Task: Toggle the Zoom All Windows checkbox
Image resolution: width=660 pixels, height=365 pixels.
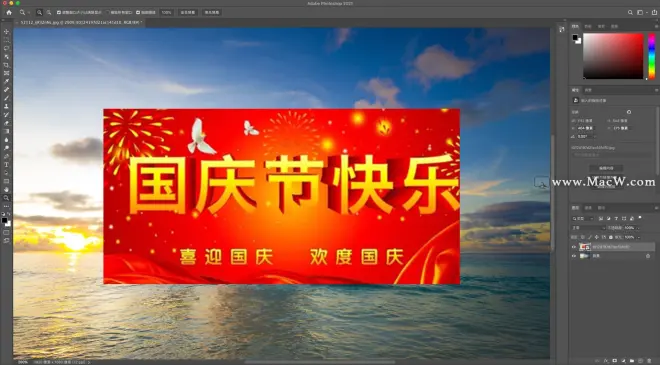Action: [107, 13]
